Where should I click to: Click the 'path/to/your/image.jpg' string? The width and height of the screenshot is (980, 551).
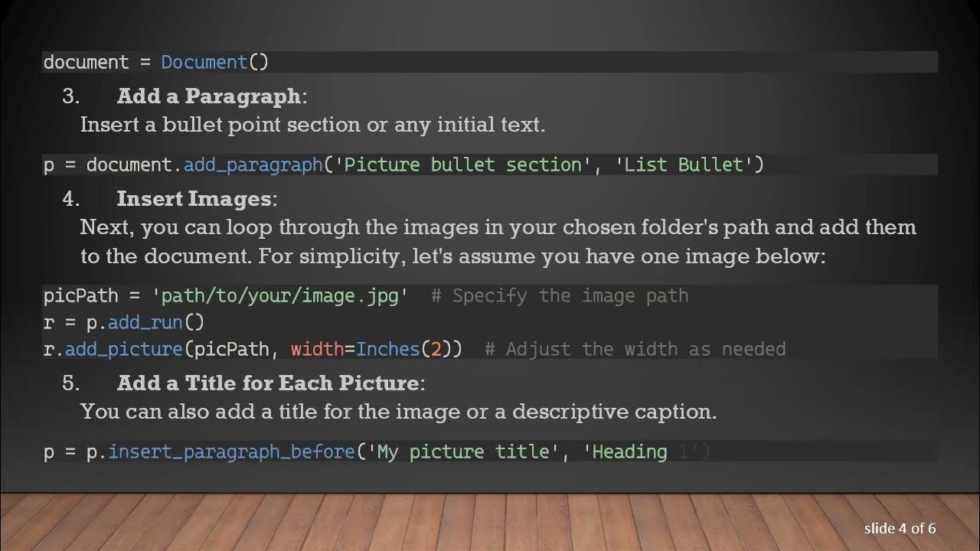click(280, 296)
